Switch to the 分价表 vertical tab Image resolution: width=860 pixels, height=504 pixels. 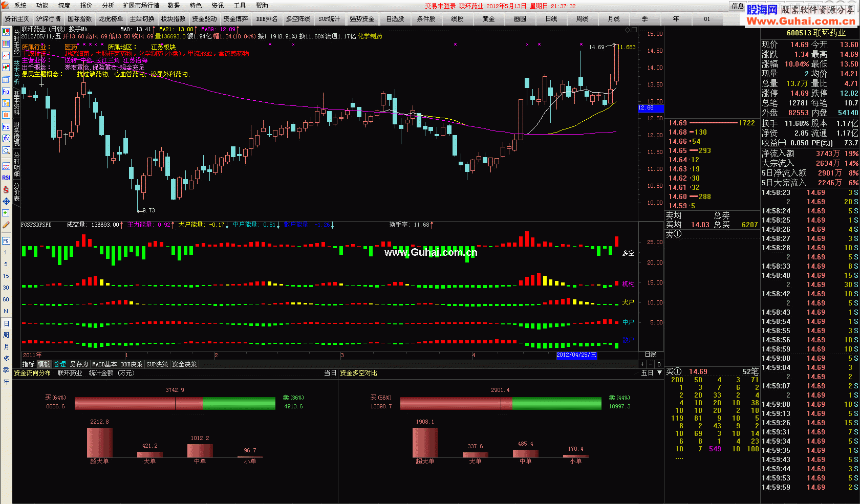coord(16,192)
